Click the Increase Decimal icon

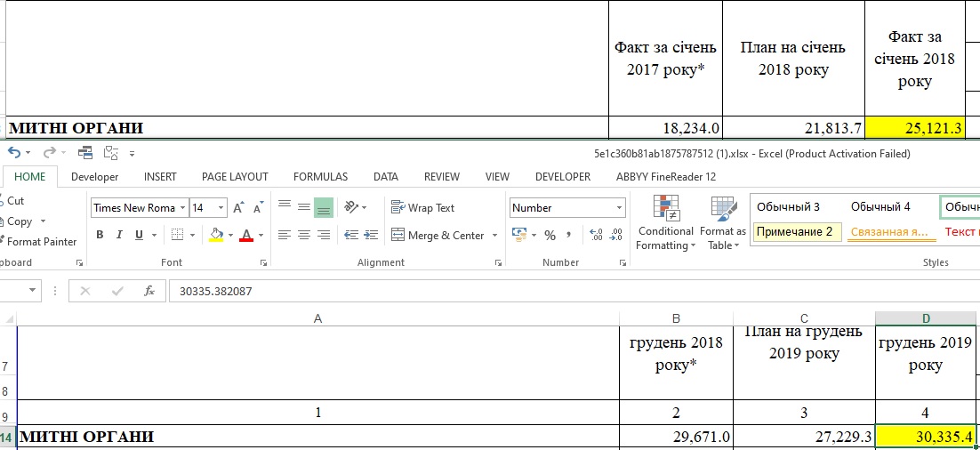point(596,235)
